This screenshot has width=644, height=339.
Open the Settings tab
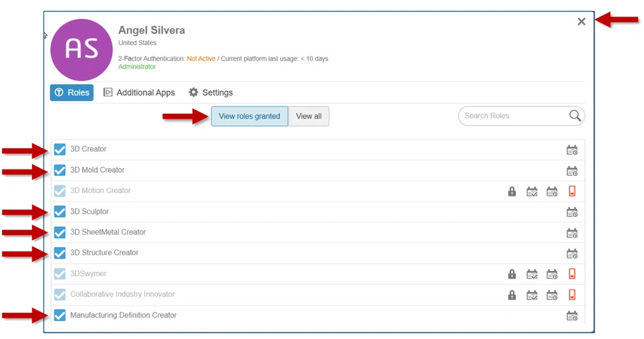tap(211, 92)
